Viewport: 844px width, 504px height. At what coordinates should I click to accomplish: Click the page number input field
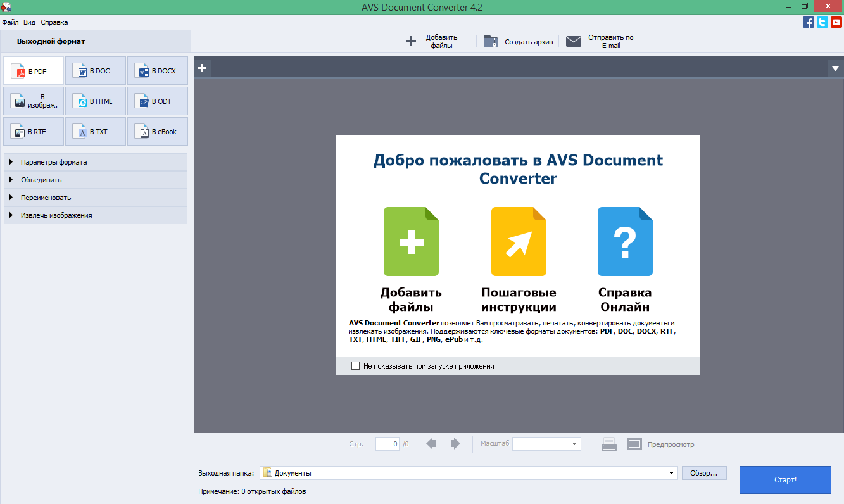(x=387, y=444)
